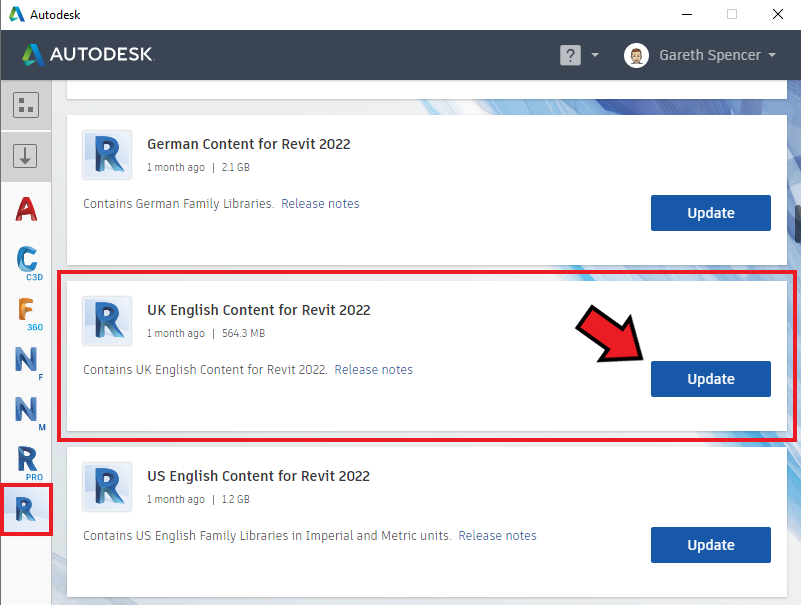Open the updates download arrow icon

click(x=25, y=156)
